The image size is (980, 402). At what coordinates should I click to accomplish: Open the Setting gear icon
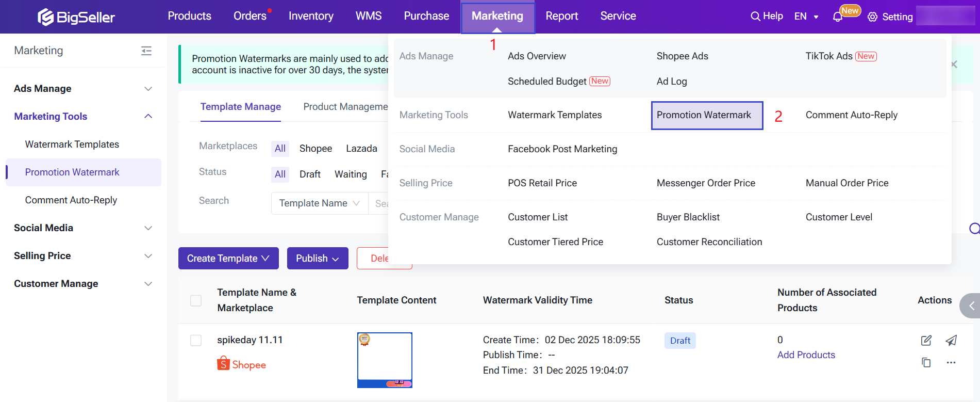click(x=872, y=17)
